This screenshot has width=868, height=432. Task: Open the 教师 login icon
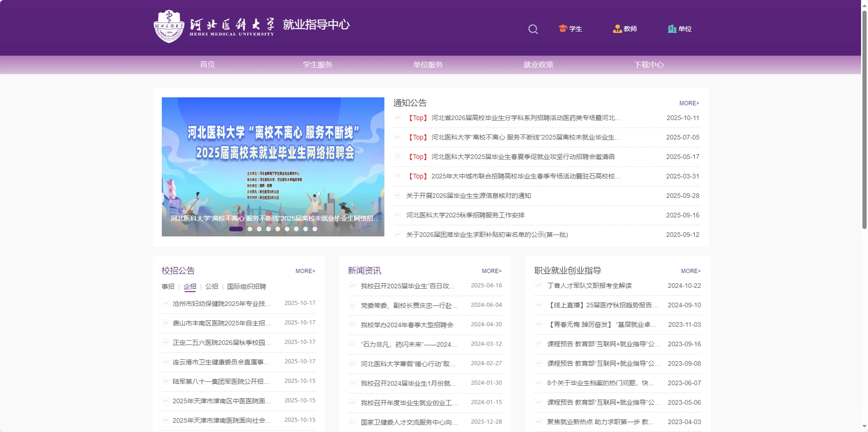(x=625, y=29)
